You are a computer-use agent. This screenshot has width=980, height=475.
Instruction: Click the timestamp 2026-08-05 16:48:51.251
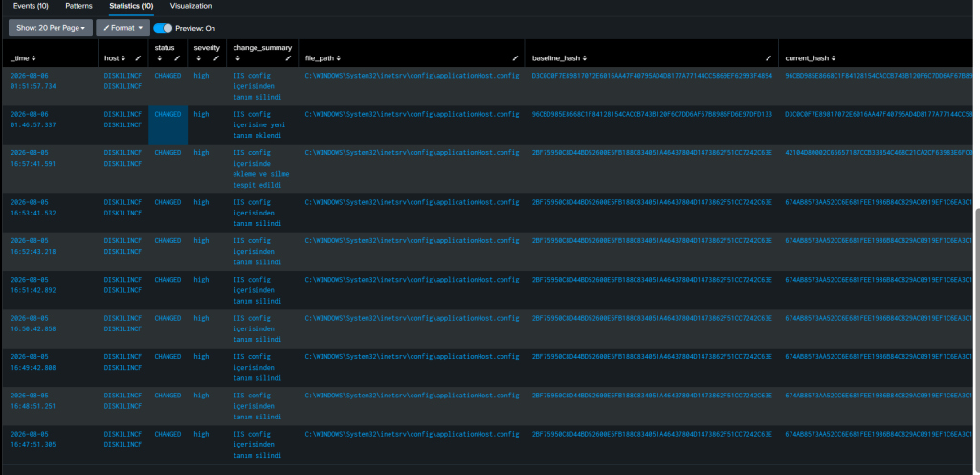(33, 400)
